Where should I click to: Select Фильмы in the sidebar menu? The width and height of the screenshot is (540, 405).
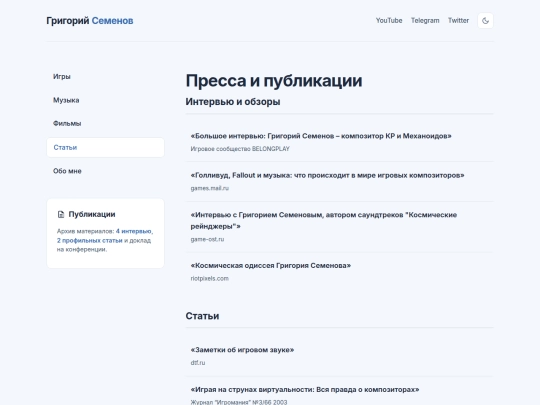(x=105, y=123)
